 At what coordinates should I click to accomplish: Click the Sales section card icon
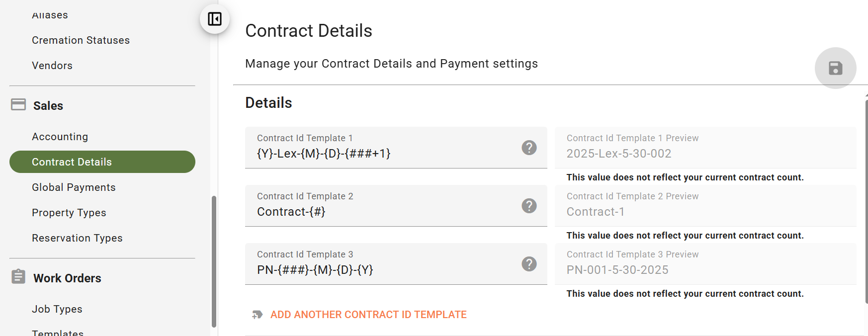(18, 104)
